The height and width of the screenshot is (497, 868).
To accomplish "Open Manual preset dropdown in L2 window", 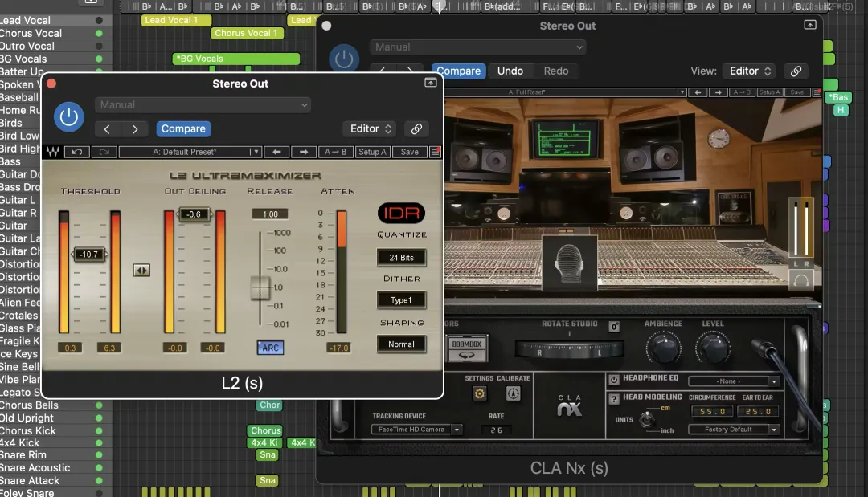I will [x=203, y=105].
